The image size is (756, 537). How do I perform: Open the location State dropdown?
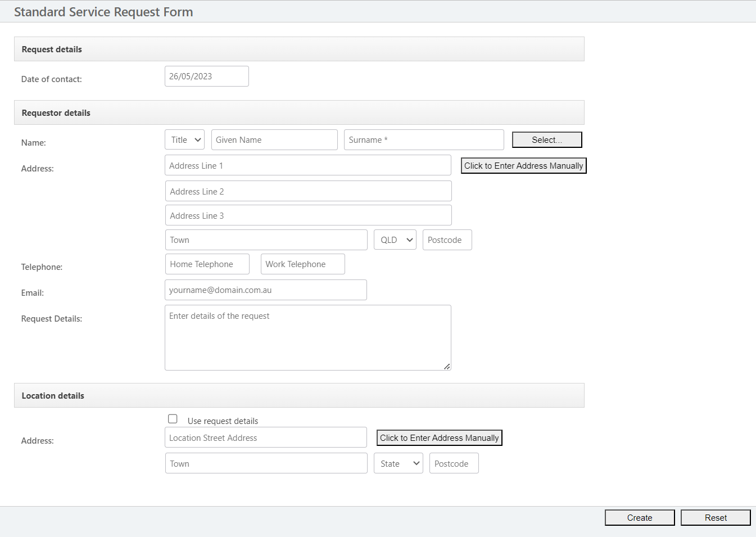(398, 463)
